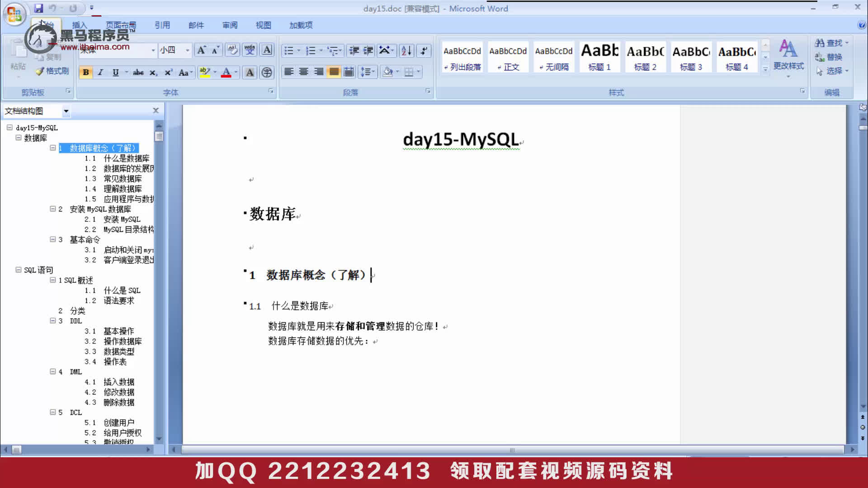Viewport: 868px width, 488px height.
Task: Click the sort paragraphs icon
Action: (x=406, y=51)
